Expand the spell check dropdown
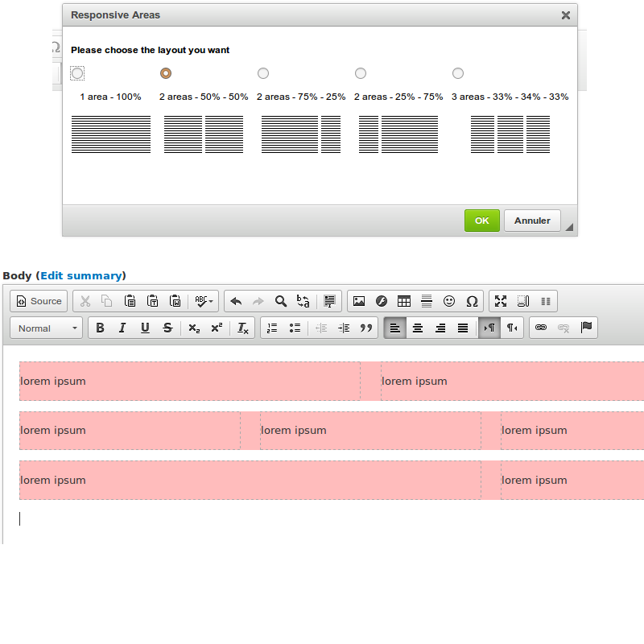 (211, 301)
